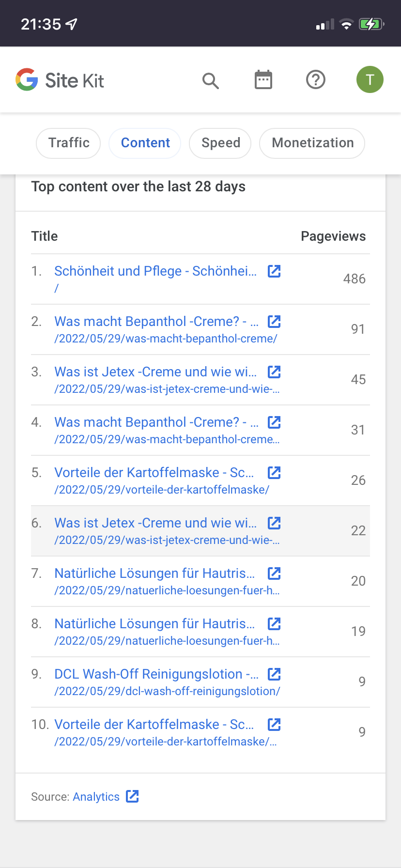The height and width of the screenshot is (868, 401).
Task: Open external link icon for row 1
Action: [275, 271]
